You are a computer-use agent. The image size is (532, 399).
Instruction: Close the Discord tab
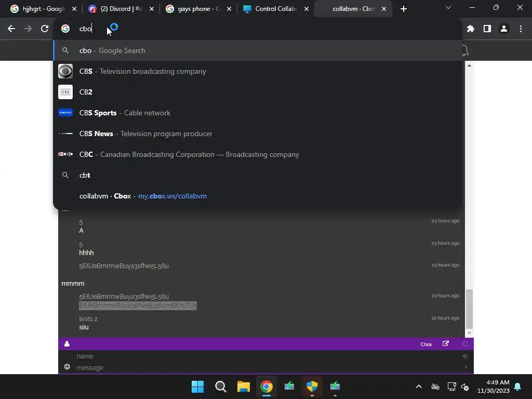click(152, 9)
